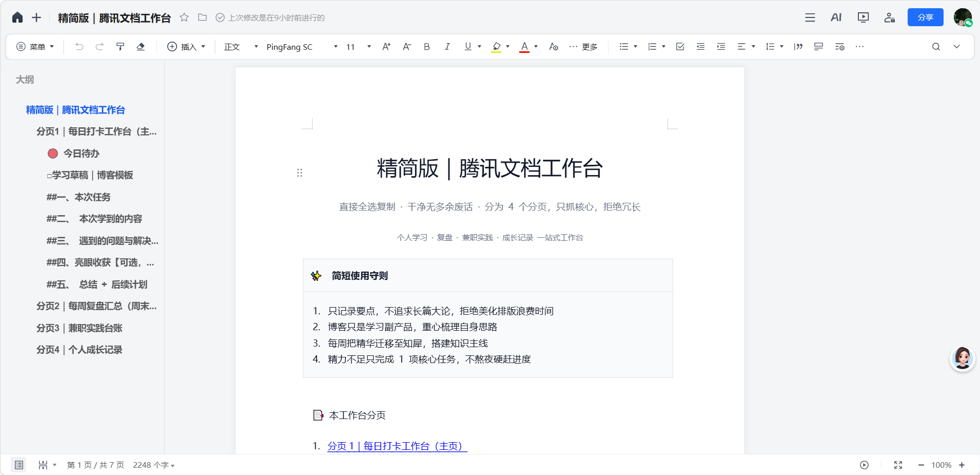Apply red font color
The height and width of the screenshot is (475, 980).
524,47
